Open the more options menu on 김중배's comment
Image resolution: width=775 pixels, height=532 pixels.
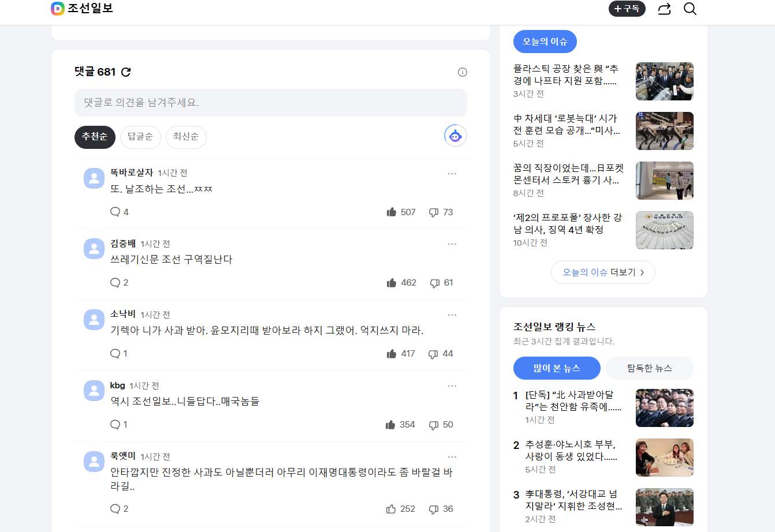tap(452, 244)
